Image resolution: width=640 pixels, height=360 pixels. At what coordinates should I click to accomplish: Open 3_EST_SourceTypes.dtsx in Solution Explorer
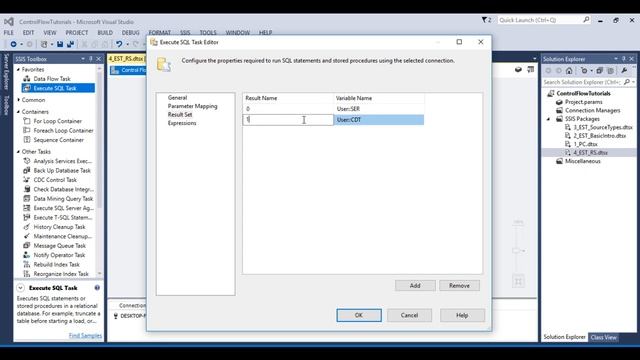602,127
